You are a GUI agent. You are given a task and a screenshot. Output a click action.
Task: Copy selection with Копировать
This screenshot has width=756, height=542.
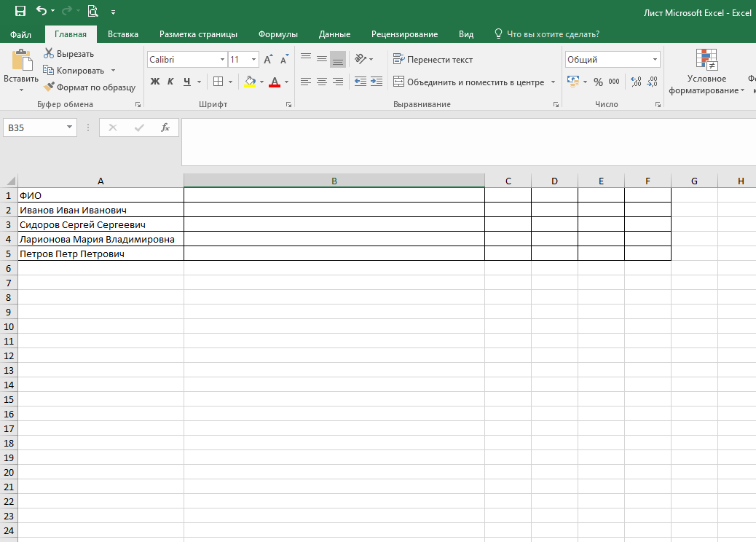(x=74, y=71)
